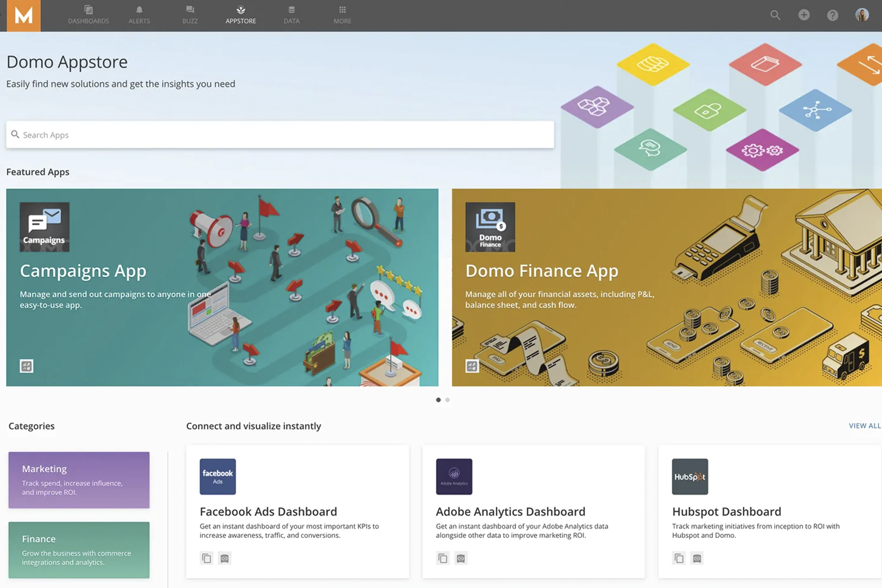The height and width of the screenshot is (588, 882).
Task: Click the cards icon on Adobe Analytics Dashboard
Action: click(x=443, y=558)
